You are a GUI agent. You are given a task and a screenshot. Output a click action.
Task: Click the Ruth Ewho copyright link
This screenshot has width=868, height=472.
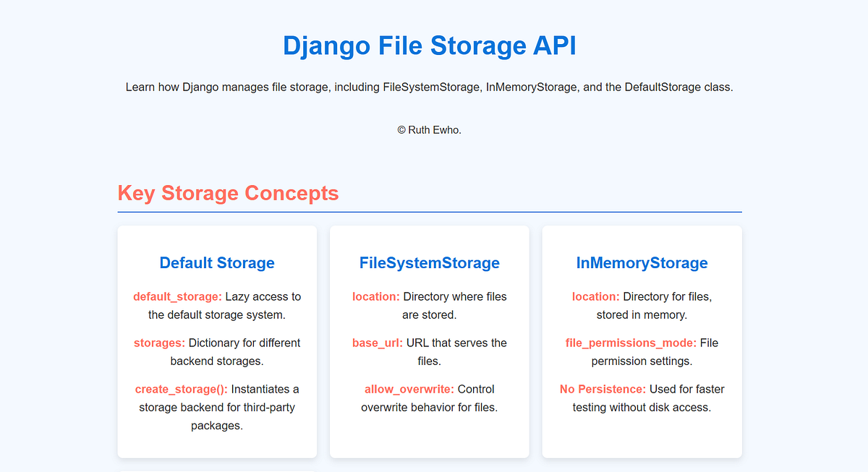click(x=429, y=130)
